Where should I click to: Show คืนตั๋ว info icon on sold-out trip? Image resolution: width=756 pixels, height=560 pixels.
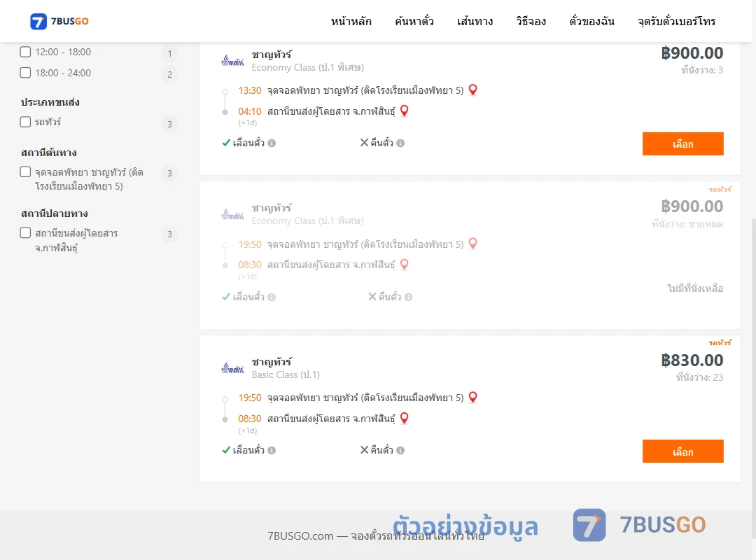coord(408,297)
